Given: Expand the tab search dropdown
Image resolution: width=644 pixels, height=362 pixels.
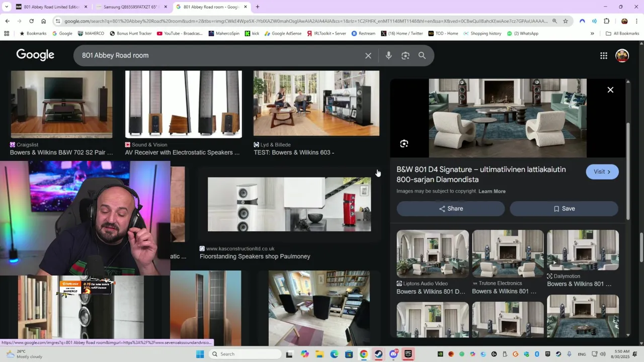Looking at the screenshot, I should click(6, 7).
